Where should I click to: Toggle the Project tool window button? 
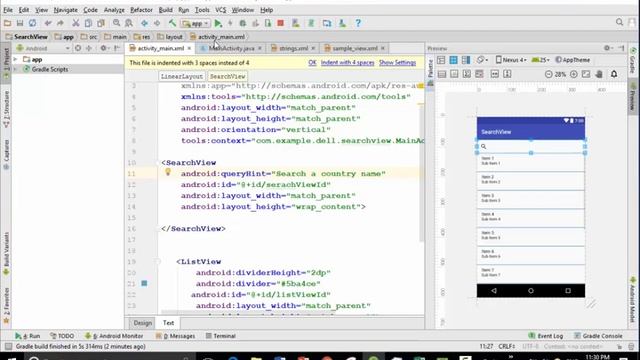tap(6, 64)
